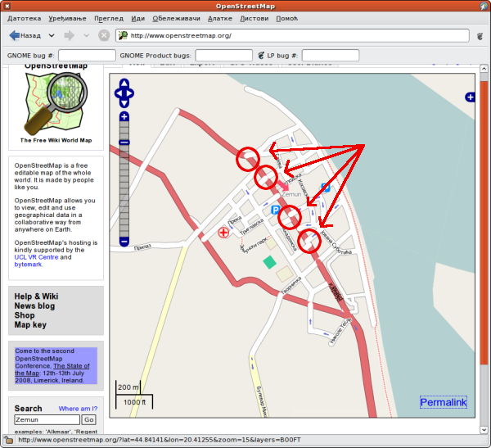The image size is (491, 448).
Task: Click the GNOME foot icon beside address bar
Action: click(x=480, y=36)
